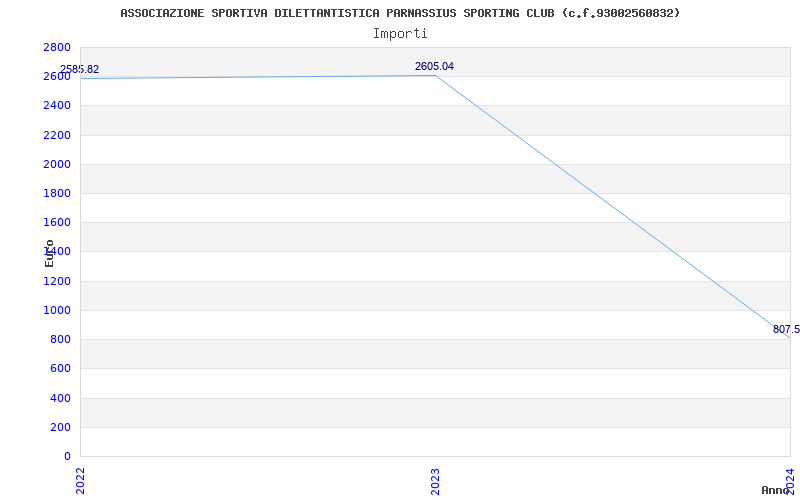Click the 2585.82 data label
The image size is (800, 500).
click(80, 69)
